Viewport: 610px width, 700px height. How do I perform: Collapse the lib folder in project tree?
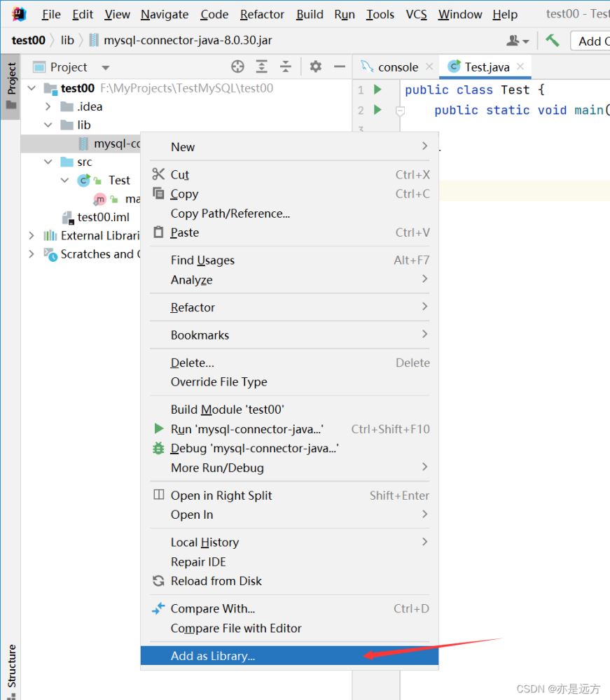pyautogui.click(x=48, y=125)
